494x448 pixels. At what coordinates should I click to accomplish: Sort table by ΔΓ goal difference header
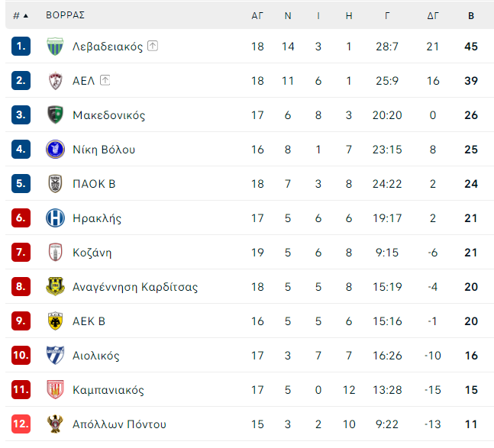(433, 16)
